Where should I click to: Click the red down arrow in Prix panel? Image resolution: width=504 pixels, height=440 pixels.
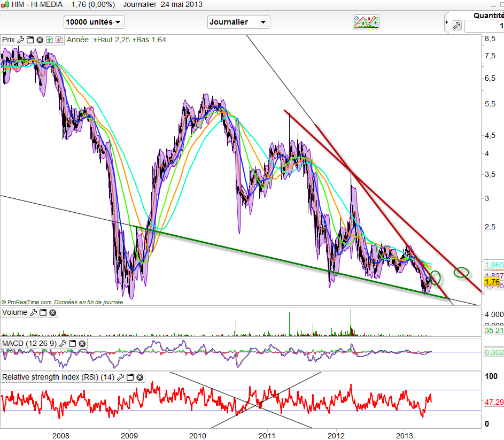point(58,40)
